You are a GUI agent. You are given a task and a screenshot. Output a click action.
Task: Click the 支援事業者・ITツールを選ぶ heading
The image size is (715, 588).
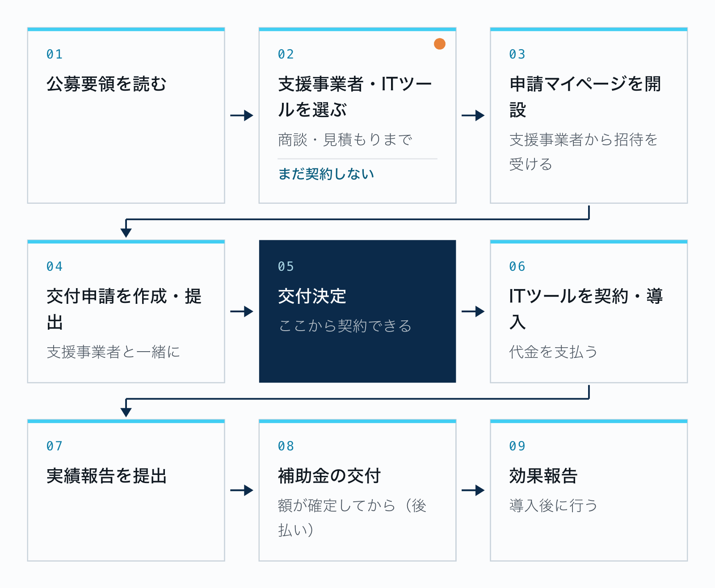pos(355,97)
